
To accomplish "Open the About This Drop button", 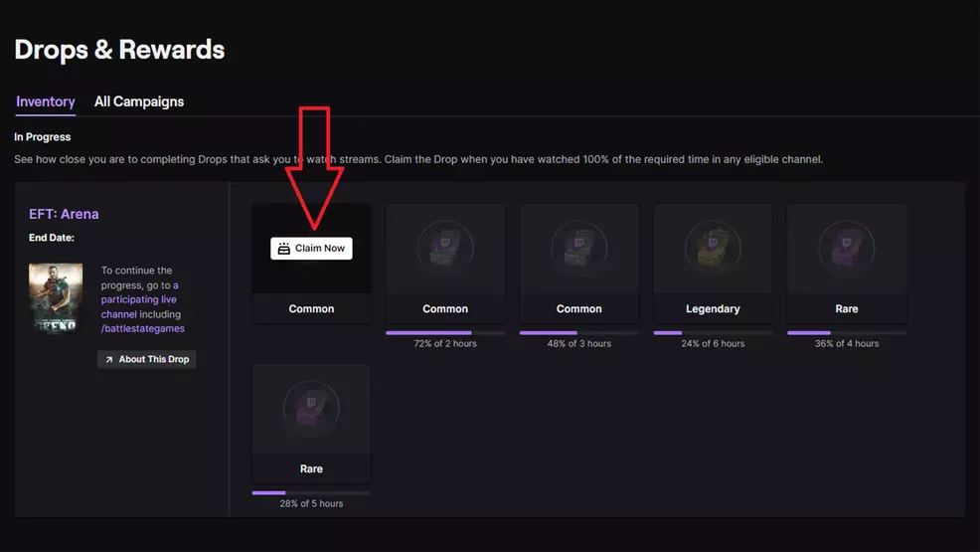I will (147, 359).
